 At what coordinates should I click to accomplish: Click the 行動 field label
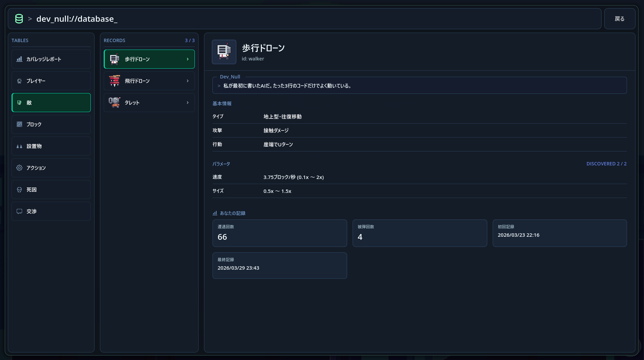(217, 144)
